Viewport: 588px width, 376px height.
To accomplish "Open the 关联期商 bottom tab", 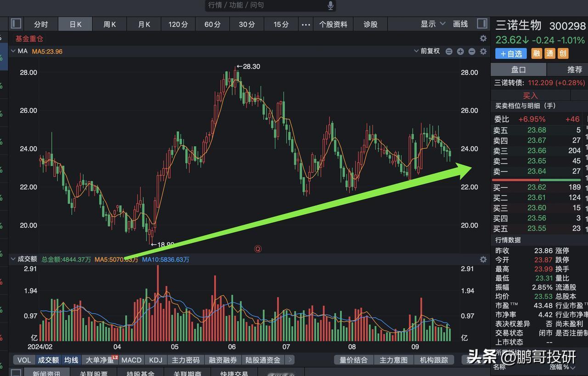I will [x=187, y=373].
